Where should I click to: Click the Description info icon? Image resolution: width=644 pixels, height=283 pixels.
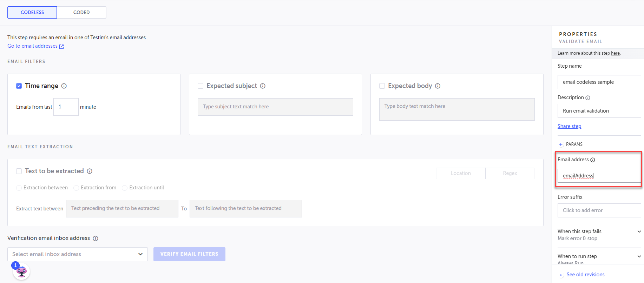click(588, 98)
